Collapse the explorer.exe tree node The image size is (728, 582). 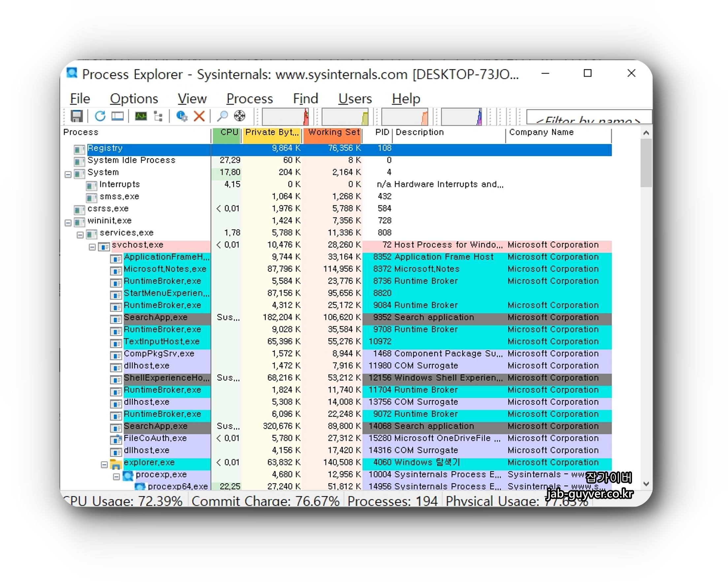tap(104, 465)
